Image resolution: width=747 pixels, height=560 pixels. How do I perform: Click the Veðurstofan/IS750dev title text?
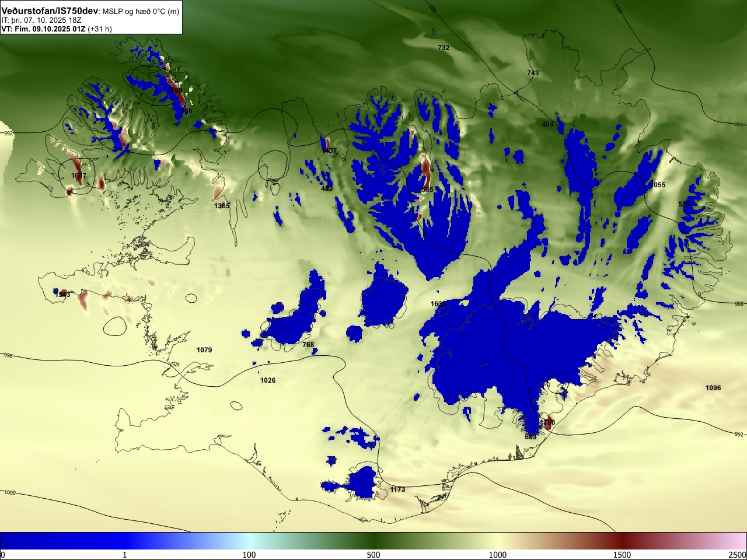point(50,11)
